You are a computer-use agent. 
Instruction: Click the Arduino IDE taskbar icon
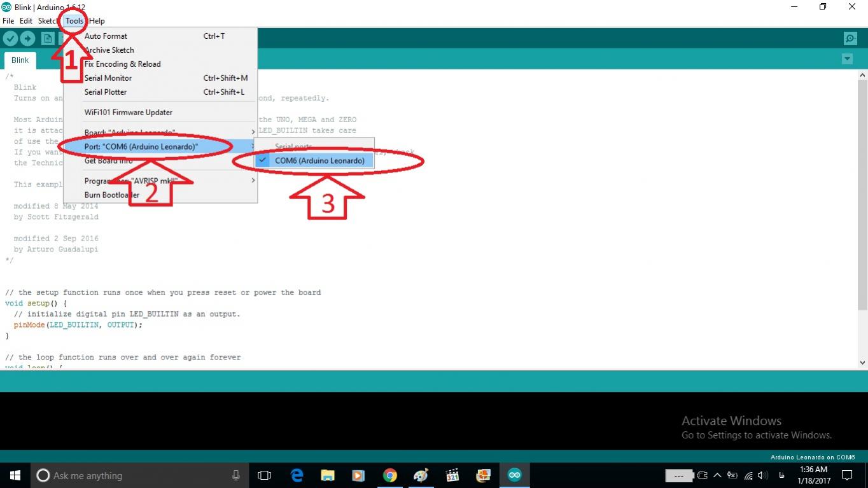514,475
